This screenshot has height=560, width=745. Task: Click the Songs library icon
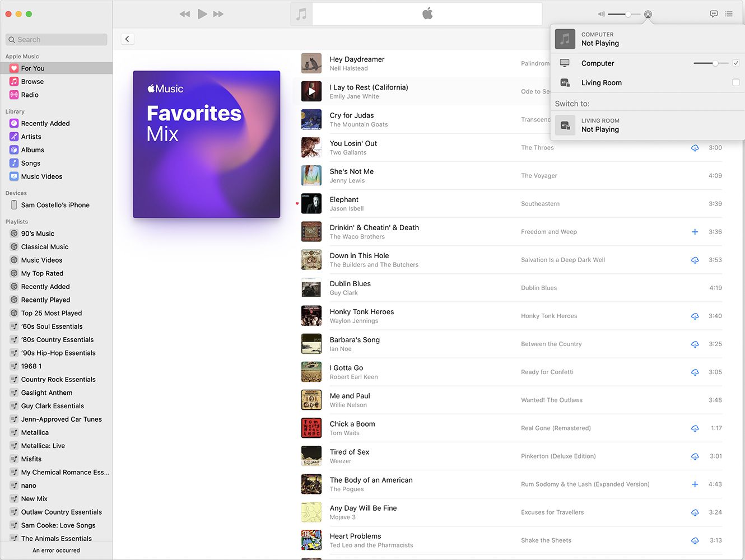[14, 163]
